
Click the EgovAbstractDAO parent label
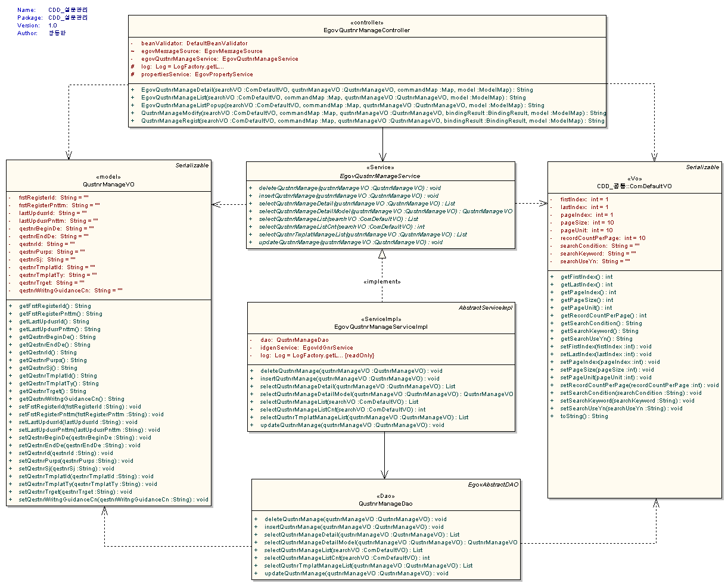pyautogui.click(x=493, y=485)
